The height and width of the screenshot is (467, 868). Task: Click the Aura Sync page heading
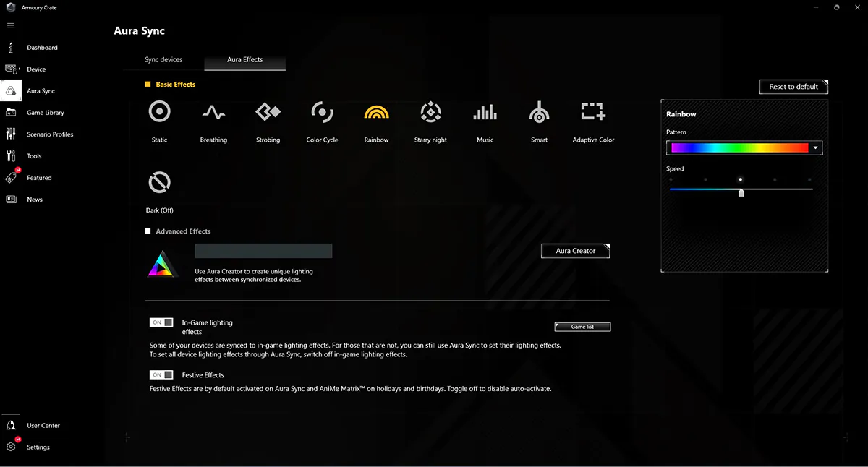(x=140, y=31)
